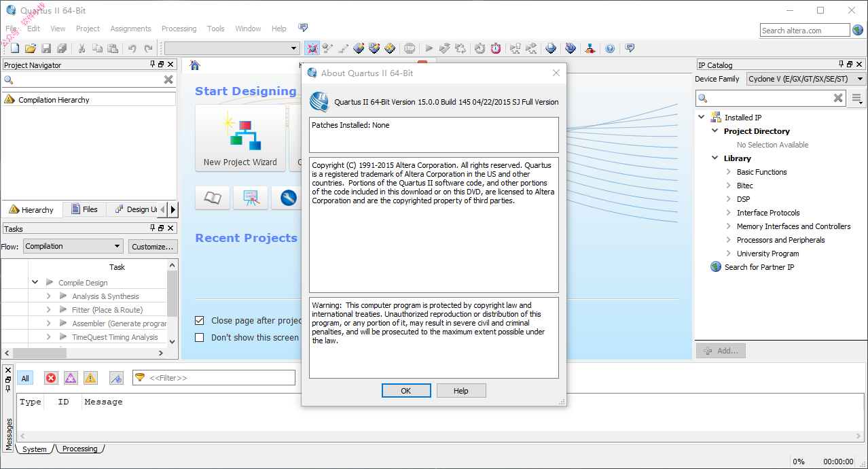868x469 pixels.
Task: Collapse the Compile Design task
Action: 35,282
